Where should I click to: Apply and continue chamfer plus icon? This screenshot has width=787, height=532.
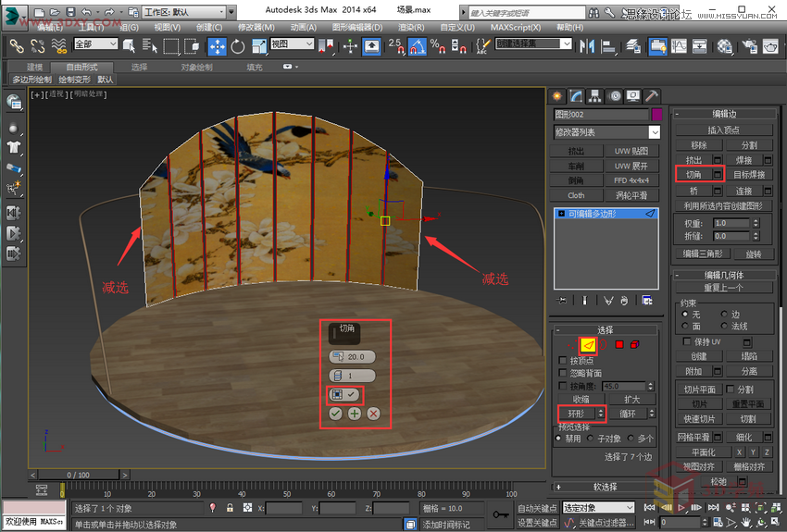(355, 414)
